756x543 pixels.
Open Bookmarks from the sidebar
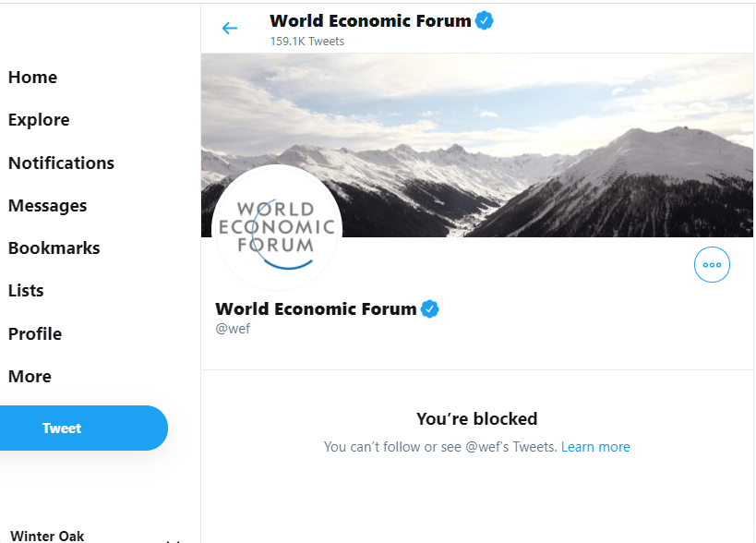coord(54,248)
